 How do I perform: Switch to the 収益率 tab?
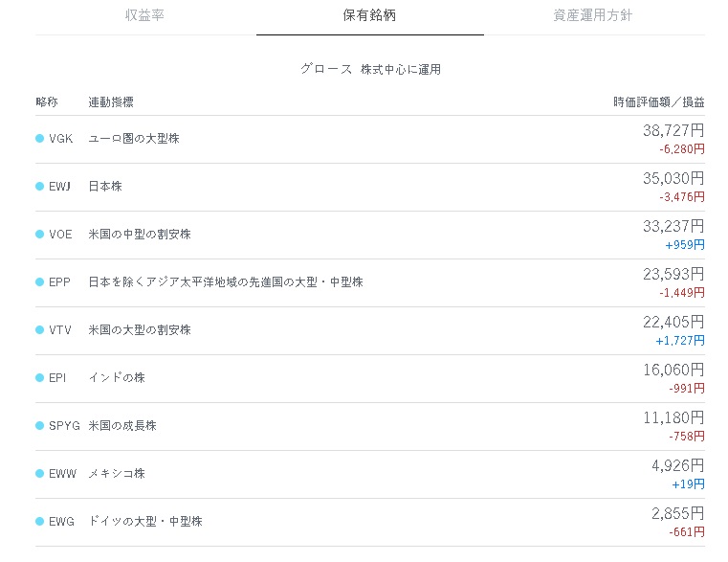[144, 15]
